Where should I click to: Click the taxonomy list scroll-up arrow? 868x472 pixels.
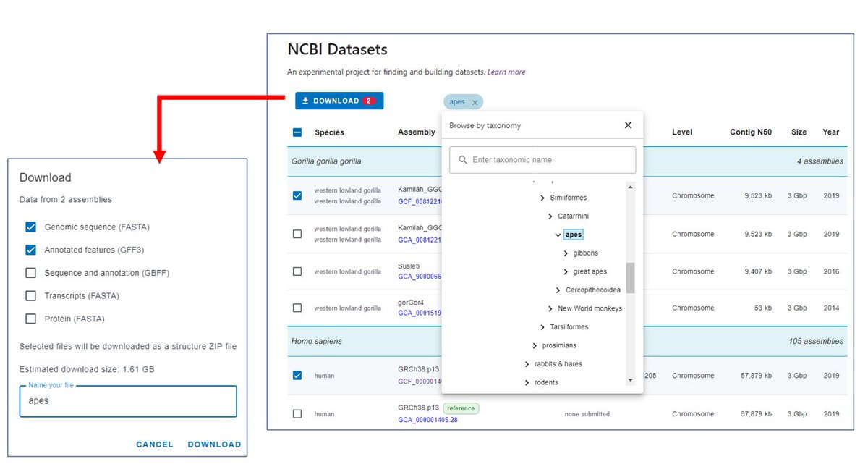tap(630, 187)
